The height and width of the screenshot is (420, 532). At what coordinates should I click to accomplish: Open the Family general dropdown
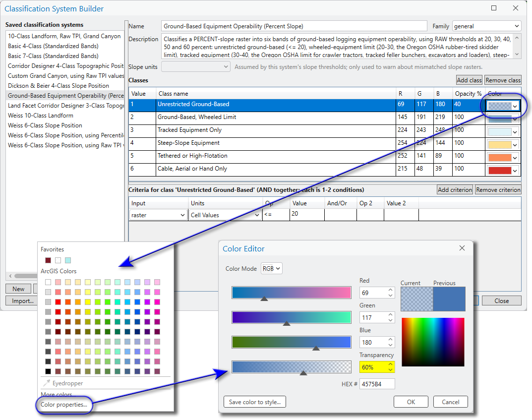[486, 26]
